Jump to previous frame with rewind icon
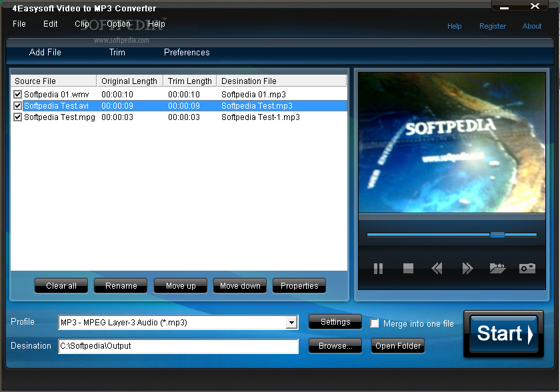Viewport: 560px width, 392px height. [x=437, y=268]
